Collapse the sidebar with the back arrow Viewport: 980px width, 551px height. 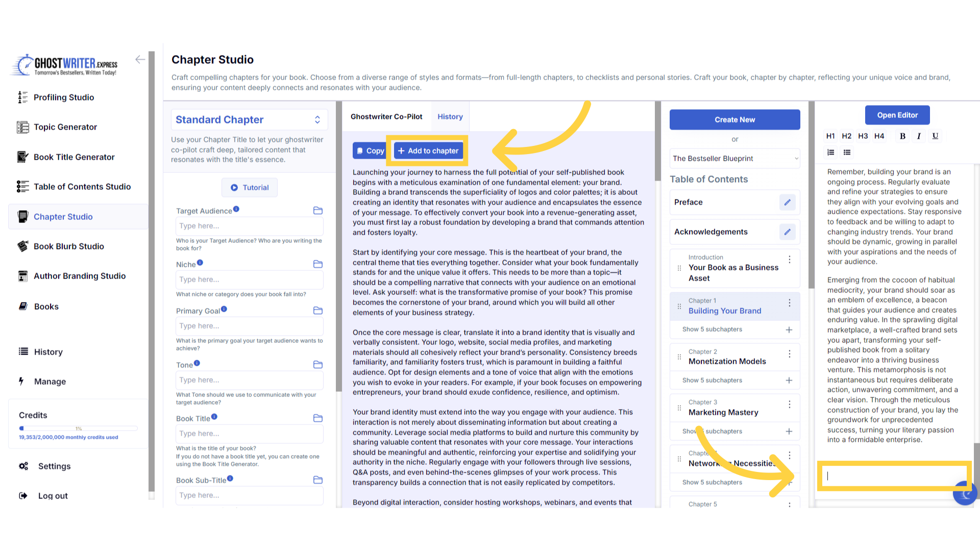pos(140,60)
